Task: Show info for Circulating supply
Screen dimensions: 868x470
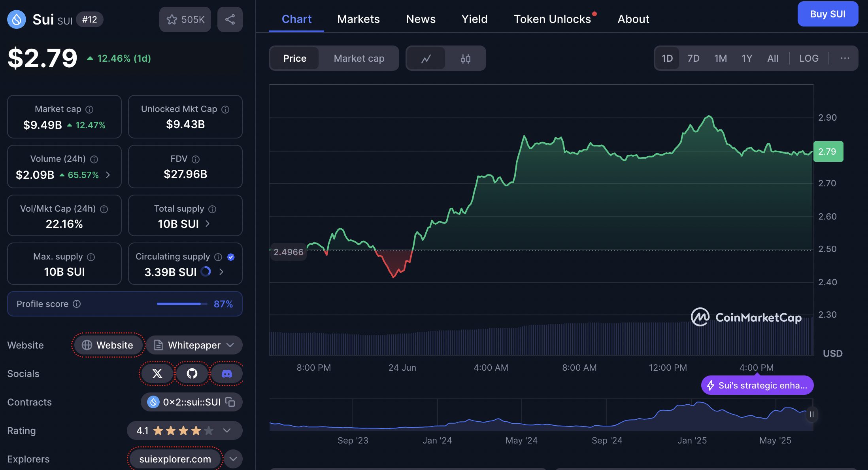Action: click(218, 257)
